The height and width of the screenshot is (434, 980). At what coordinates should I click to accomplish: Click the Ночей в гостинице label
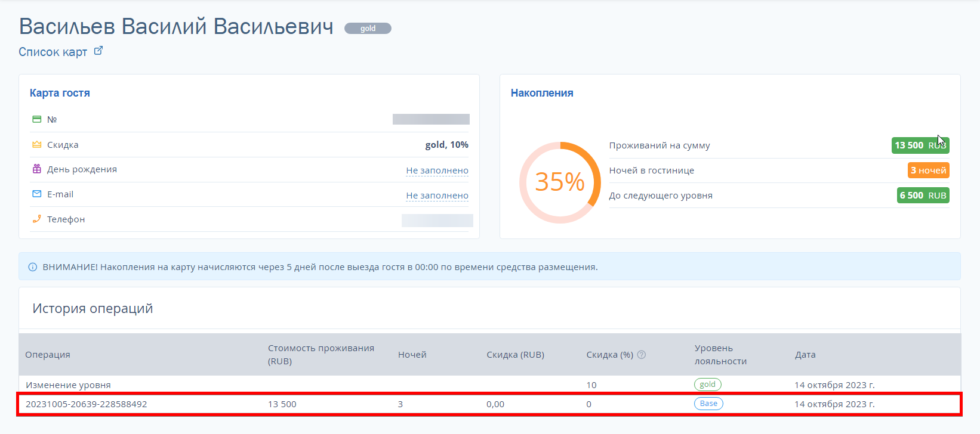point(652,170)
